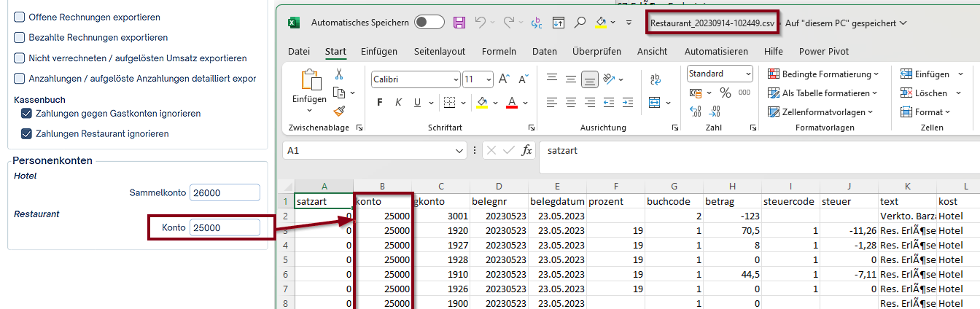
Task: Expand the Name Box A1 dropdown
Action: point(459,150)
